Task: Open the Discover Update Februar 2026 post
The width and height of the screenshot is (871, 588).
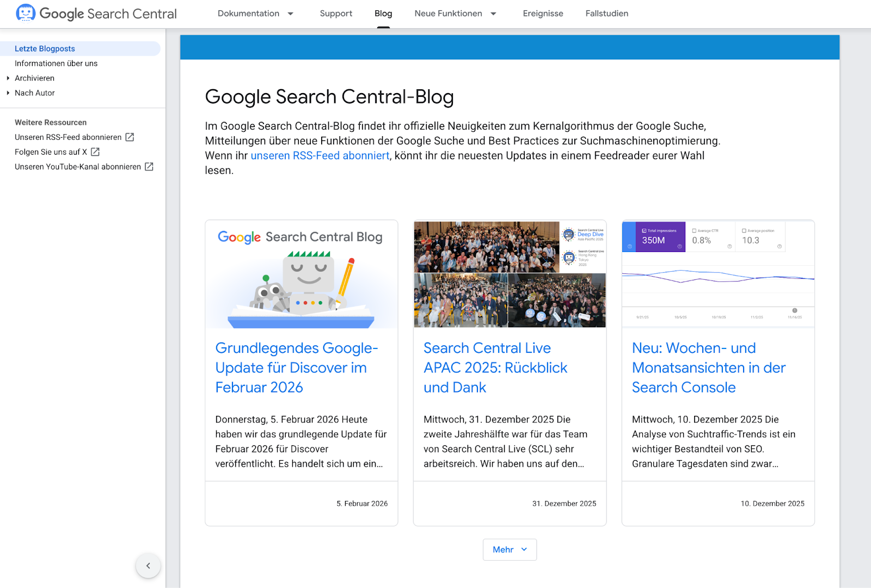Action: click(297, 367)
